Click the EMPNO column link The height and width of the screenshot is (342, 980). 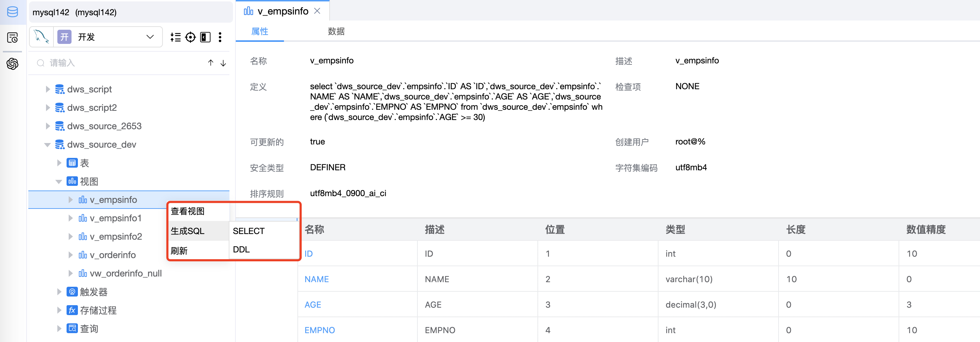click(319, 330)
